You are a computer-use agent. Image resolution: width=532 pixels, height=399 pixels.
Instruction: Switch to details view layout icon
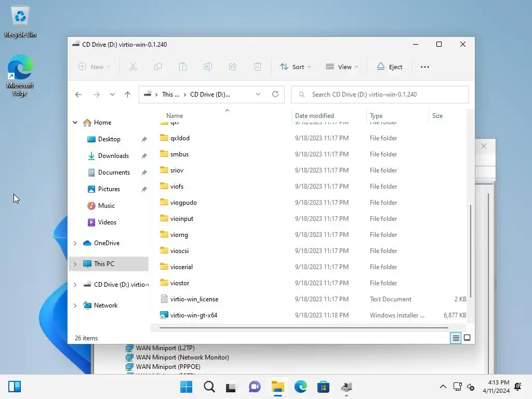[456, 338]
